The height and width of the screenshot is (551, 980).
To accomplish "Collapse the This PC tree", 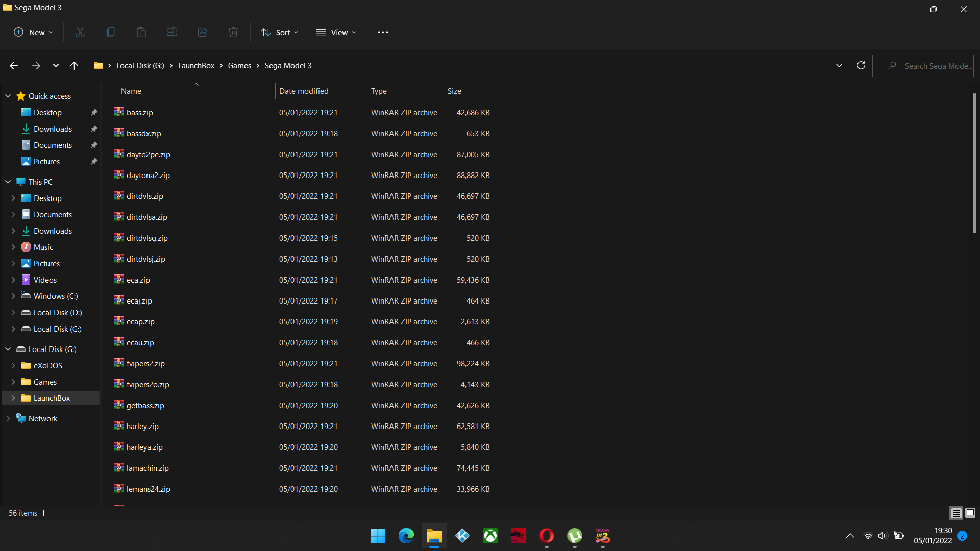I will tap(8, 182).
